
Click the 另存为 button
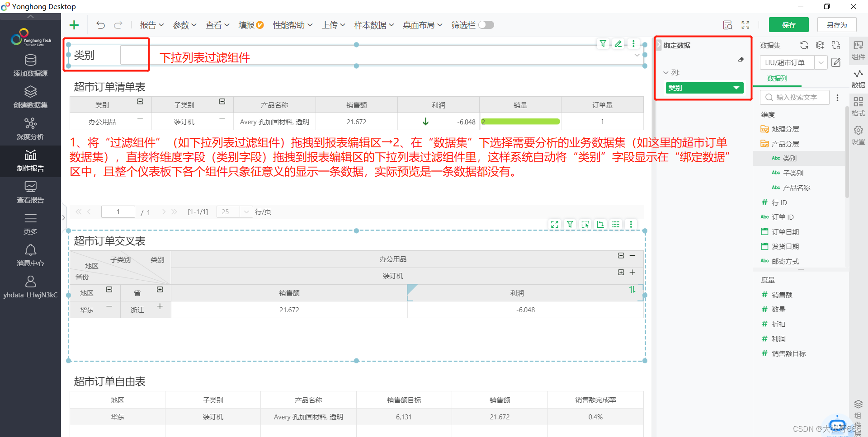pos(837,25)
